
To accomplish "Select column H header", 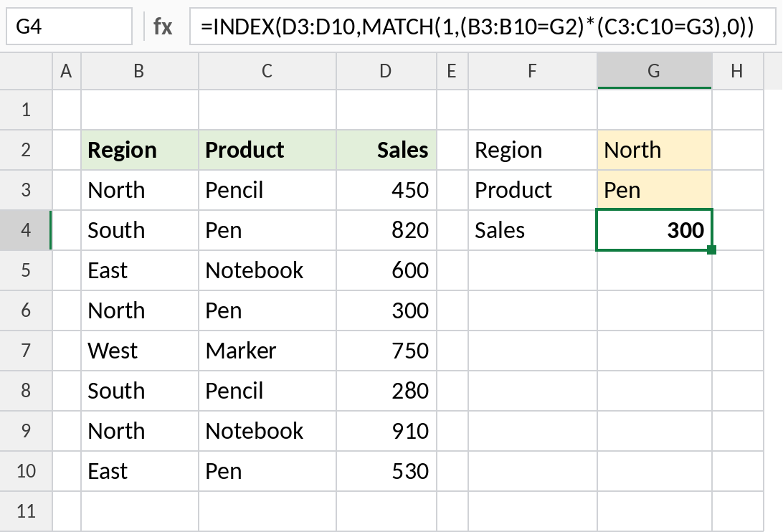I will tap(738, 72).
